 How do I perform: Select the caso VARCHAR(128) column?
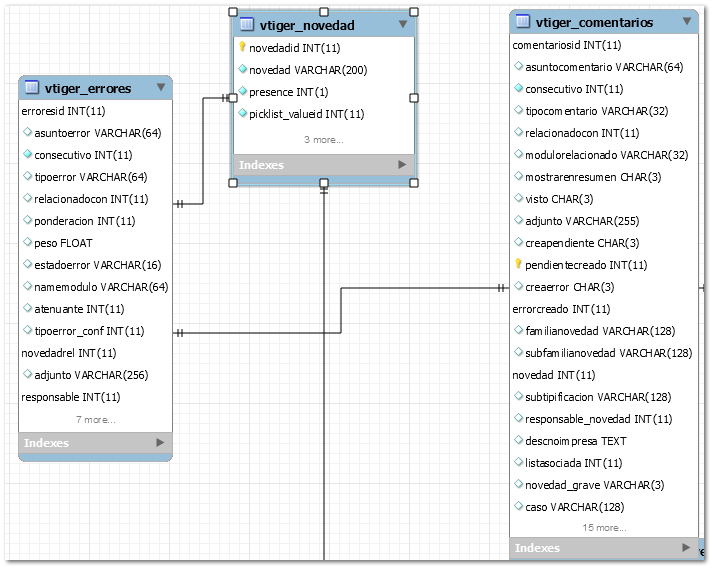575,507
